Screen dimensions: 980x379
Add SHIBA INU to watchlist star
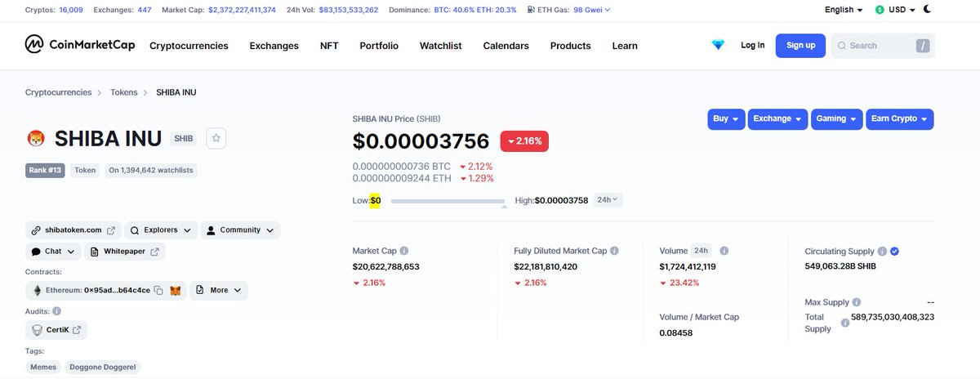pos(216,139)
